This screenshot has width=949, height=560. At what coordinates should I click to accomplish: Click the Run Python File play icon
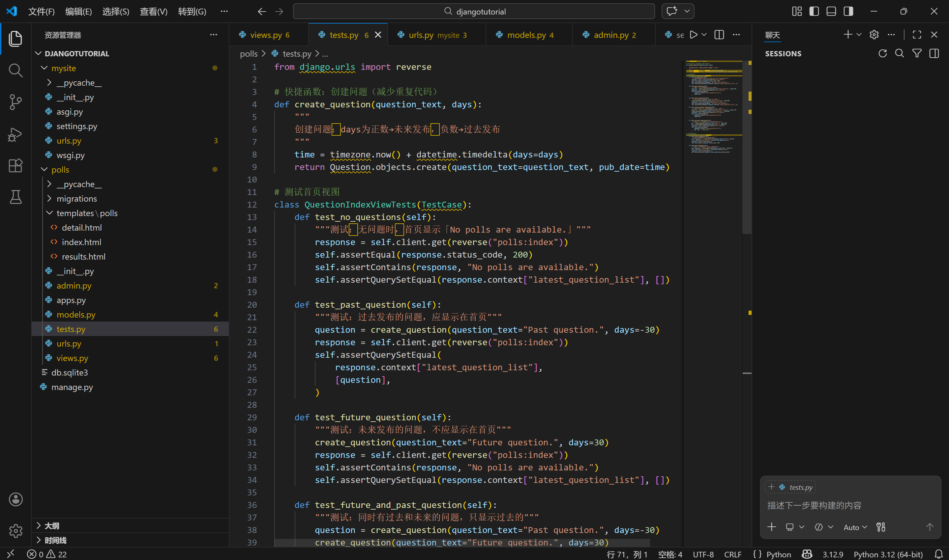click(694, 35)
